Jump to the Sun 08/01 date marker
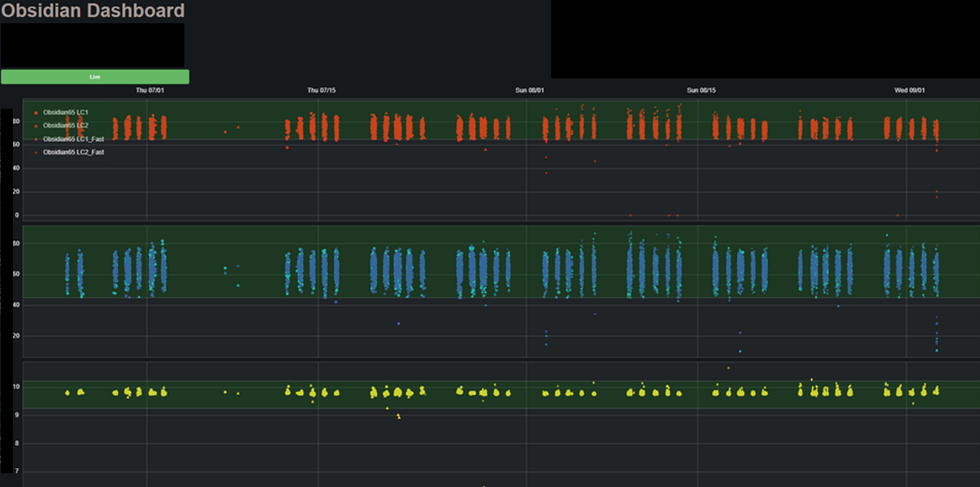980x487 pixels. pos(530,91)
